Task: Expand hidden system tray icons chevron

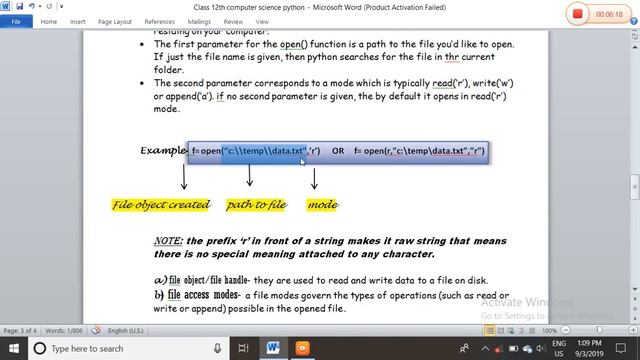Action: [x=485, y=349]
